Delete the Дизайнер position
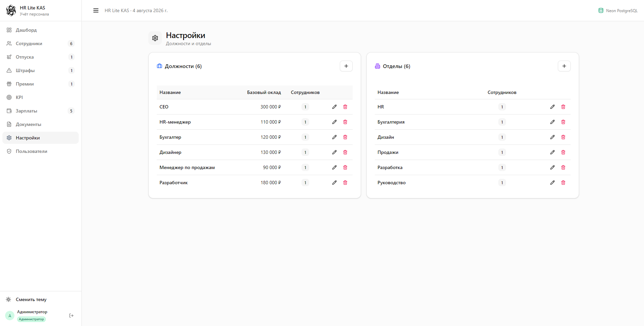Screen dimensions: 644x326 [x=345, y=152]
